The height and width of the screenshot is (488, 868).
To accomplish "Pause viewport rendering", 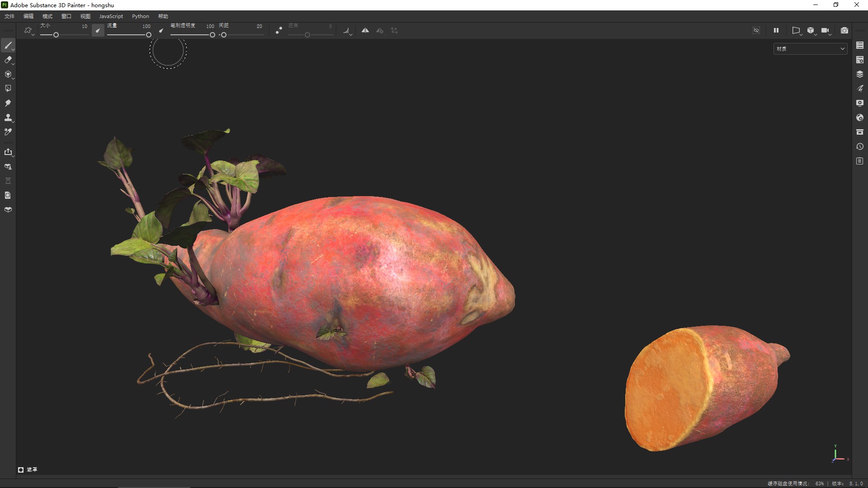I will point(776,30).
